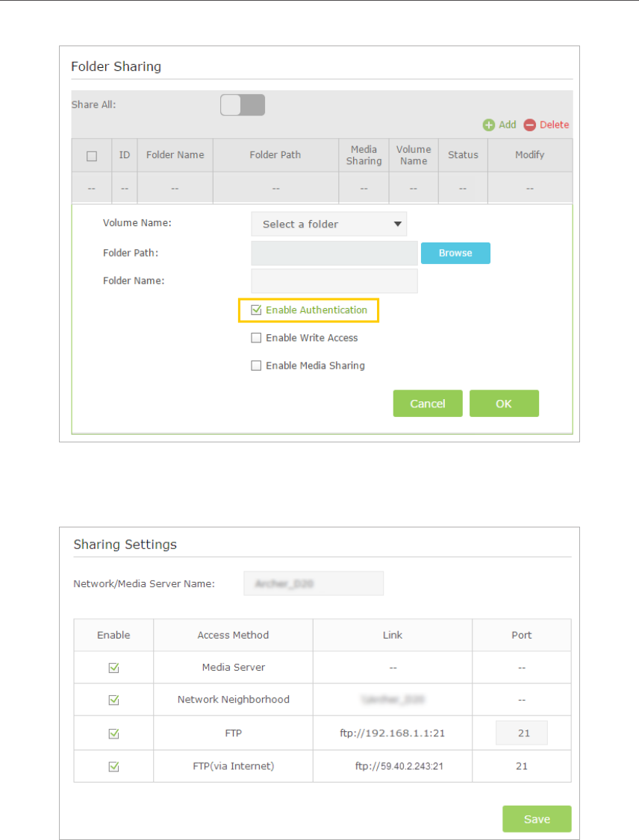The width and height of the screenshot is (639, 840).
Task: Click the Folder Name text field
Action: [x=334, y=281]
